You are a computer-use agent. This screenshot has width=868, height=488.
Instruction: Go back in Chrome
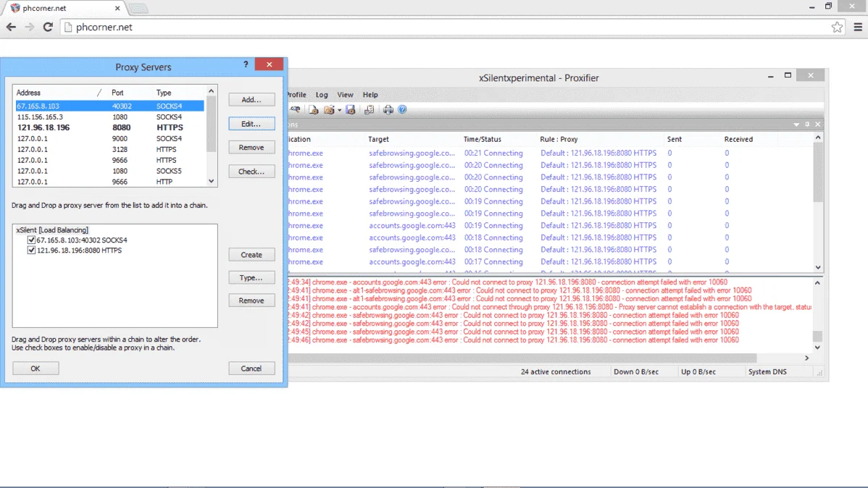pos(11,27)
